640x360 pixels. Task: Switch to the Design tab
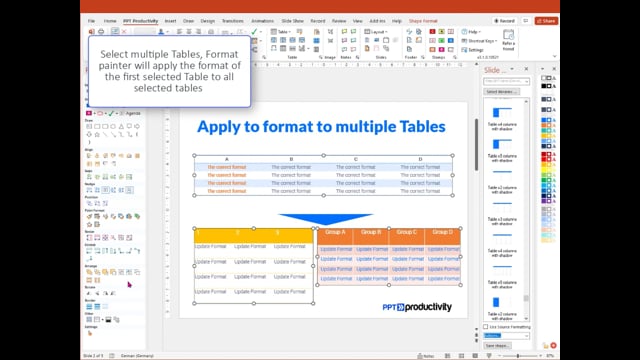click(x=207, y=21)
